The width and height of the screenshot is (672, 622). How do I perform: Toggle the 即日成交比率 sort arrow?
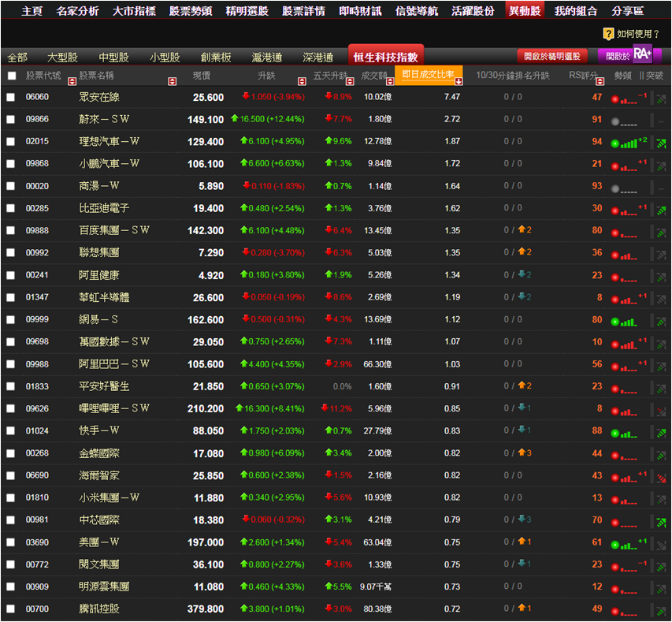[459, 81]
